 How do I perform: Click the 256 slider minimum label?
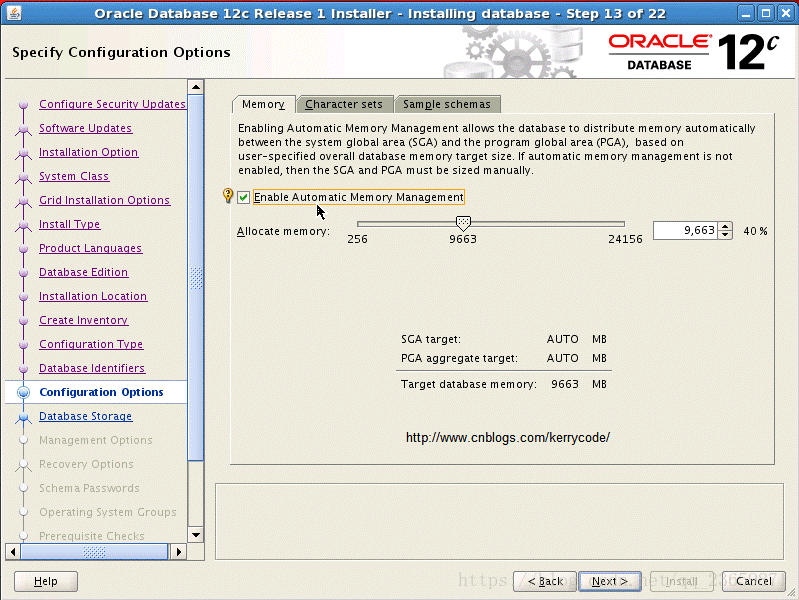click(357, 239)
